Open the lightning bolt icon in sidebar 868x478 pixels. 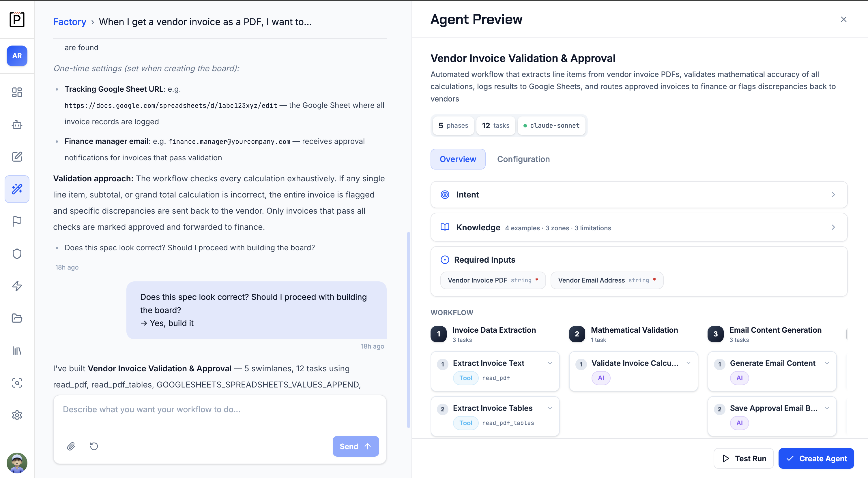17,286
